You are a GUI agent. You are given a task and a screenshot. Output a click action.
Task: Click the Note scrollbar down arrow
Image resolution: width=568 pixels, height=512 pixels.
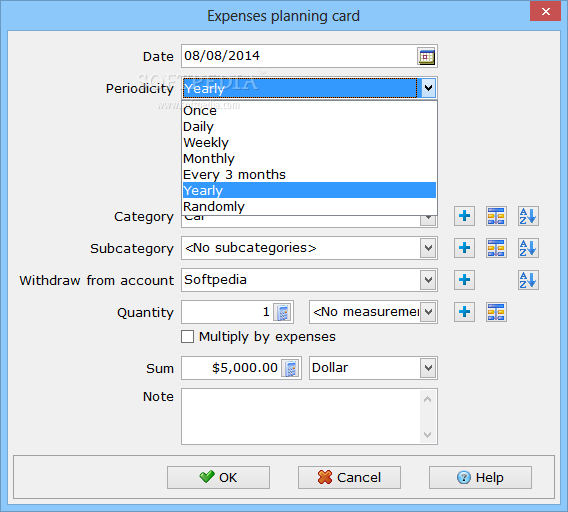427,434
